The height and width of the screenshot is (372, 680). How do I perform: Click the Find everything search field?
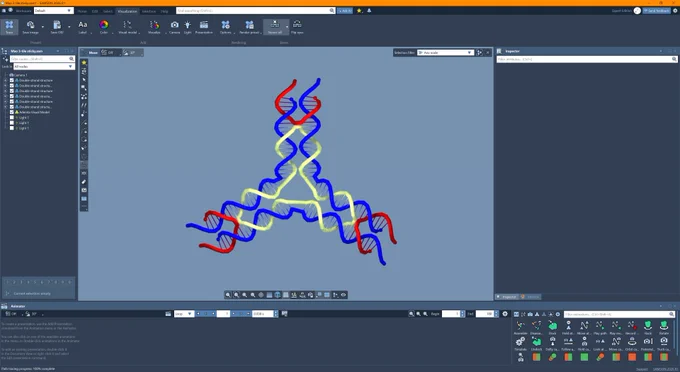255,10
